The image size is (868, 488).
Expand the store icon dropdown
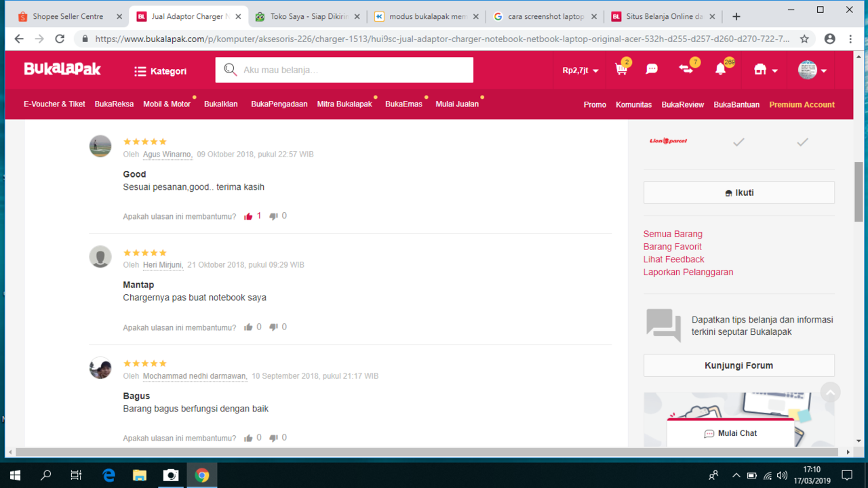pyautogui.click(x=766, y=70)
